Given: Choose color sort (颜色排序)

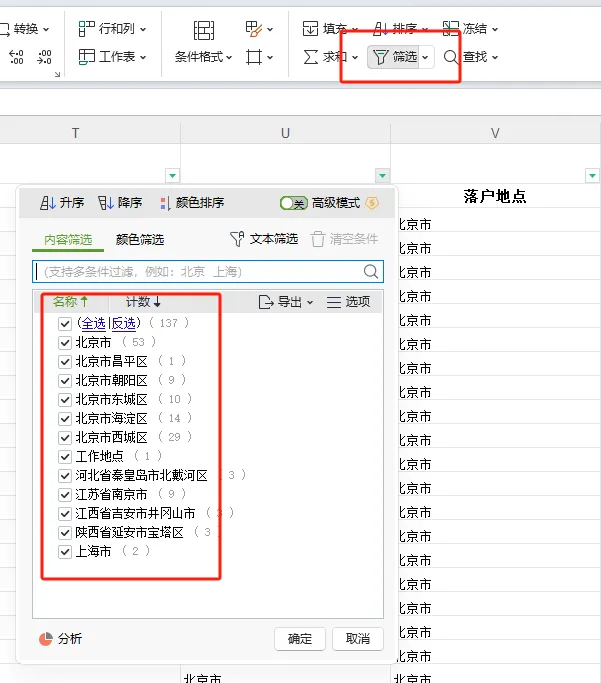Looking at the screenshot, I should pyautogui.click(x=192, y=203).
